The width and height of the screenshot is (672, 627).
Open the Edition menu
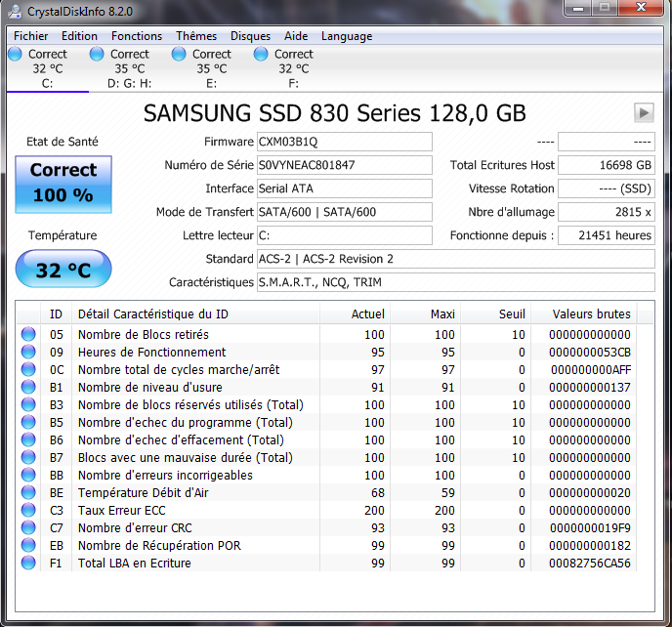click(x=79, y=36)
